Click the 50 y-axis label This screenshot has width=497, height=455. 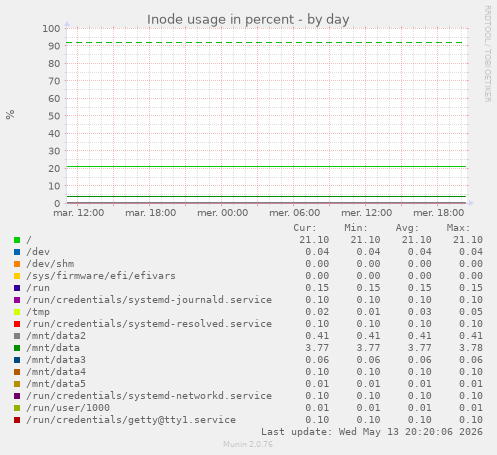(x=54, y=116)
